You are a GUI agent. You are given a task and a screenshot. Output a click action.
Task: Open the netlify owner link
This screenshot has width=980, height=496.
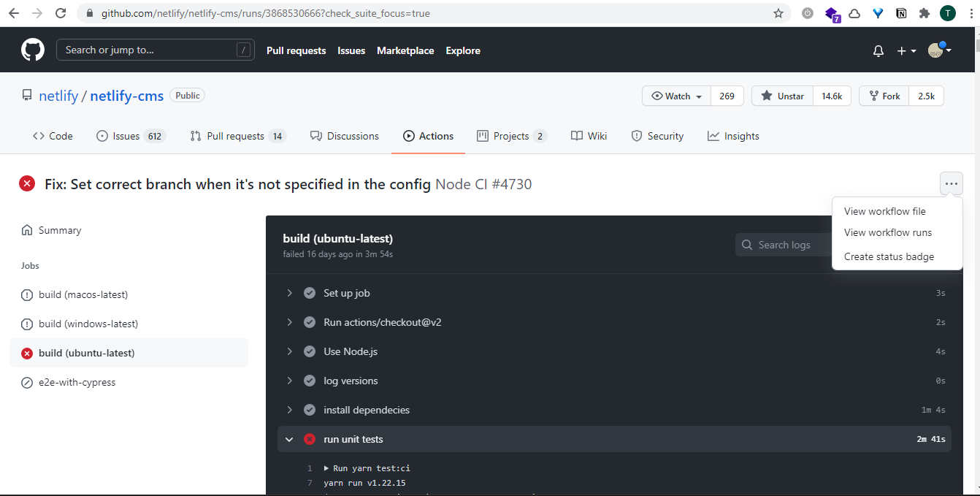coord(58,96)
